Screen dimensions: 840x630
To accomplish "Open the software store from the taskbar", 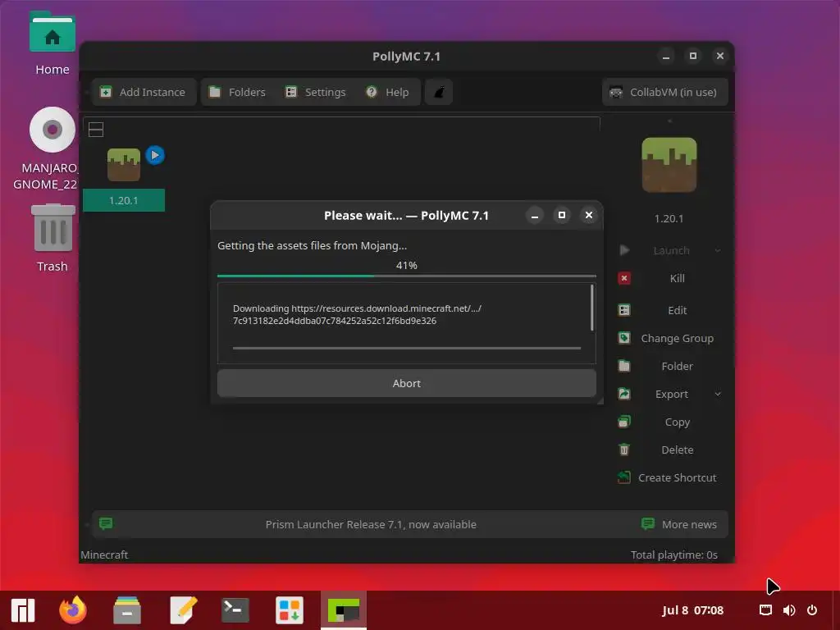I will [x=290, y=610].
